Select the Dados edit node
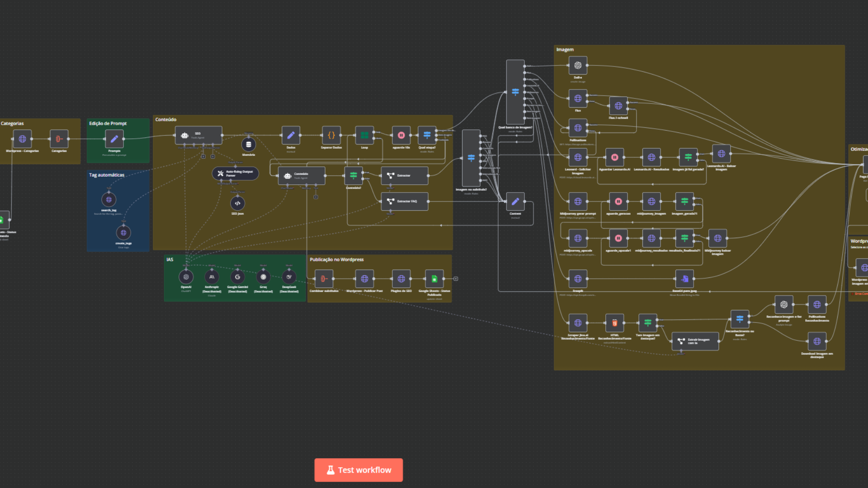The width and height of the screenshot is (868, 488). pos(291,135)
